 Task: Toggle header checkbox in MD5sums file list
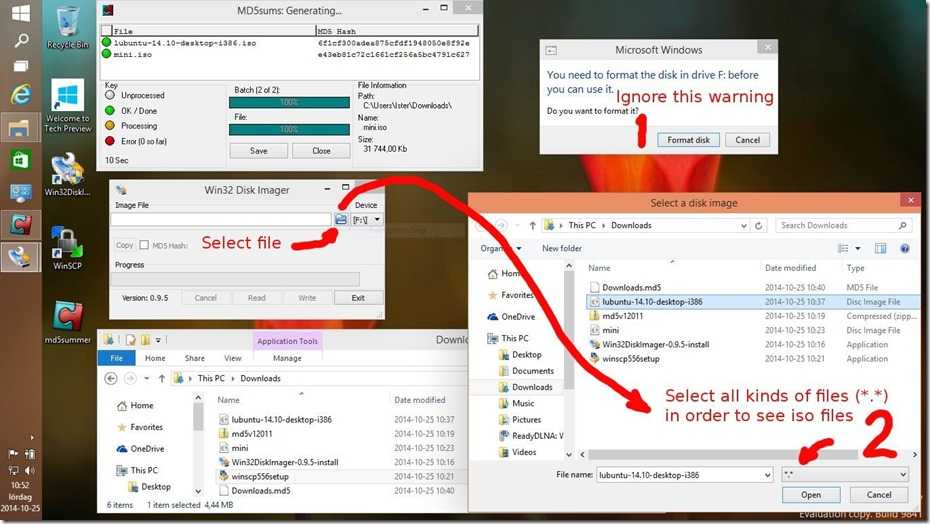[x=106, y=30]
